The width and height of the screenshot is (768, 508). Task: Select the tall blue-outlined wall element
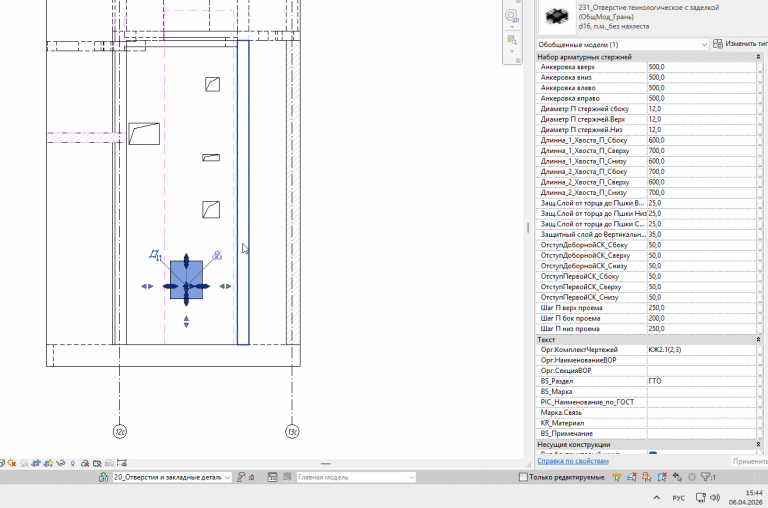pyautogui.click(x=243, y=192)
